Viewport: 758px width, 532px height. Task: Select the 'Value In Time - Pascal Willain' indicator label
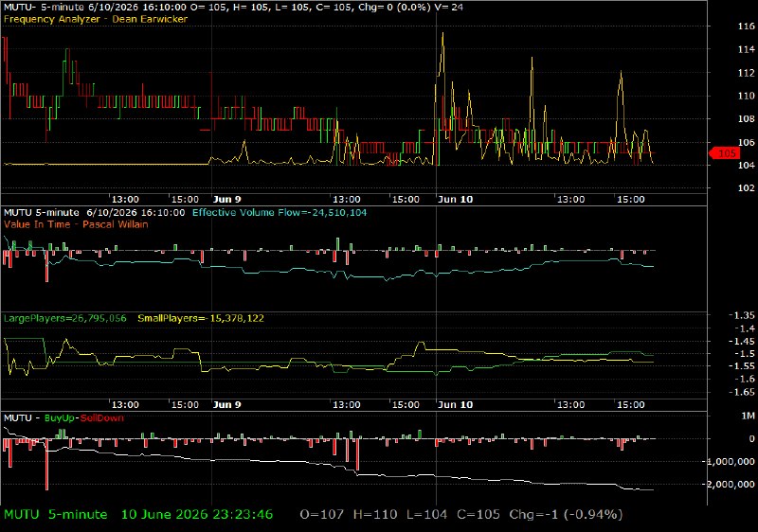[76, 224]
